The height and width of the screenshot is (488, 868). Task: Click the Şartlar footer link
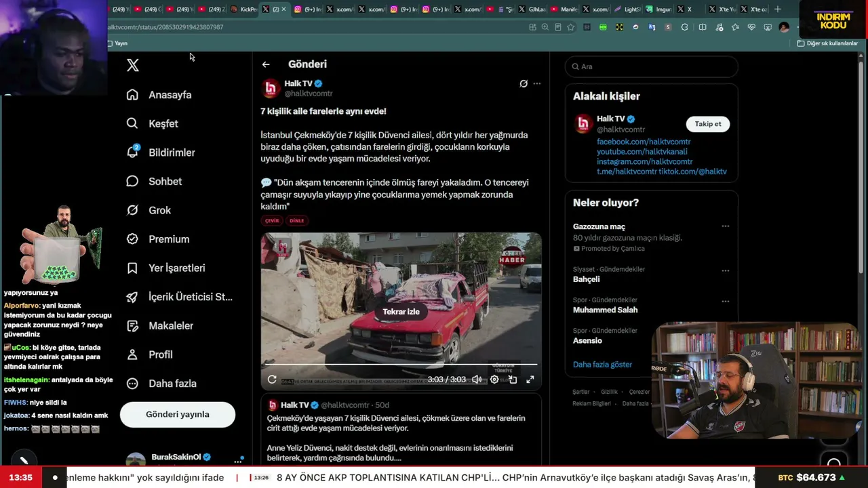[581, 392]
